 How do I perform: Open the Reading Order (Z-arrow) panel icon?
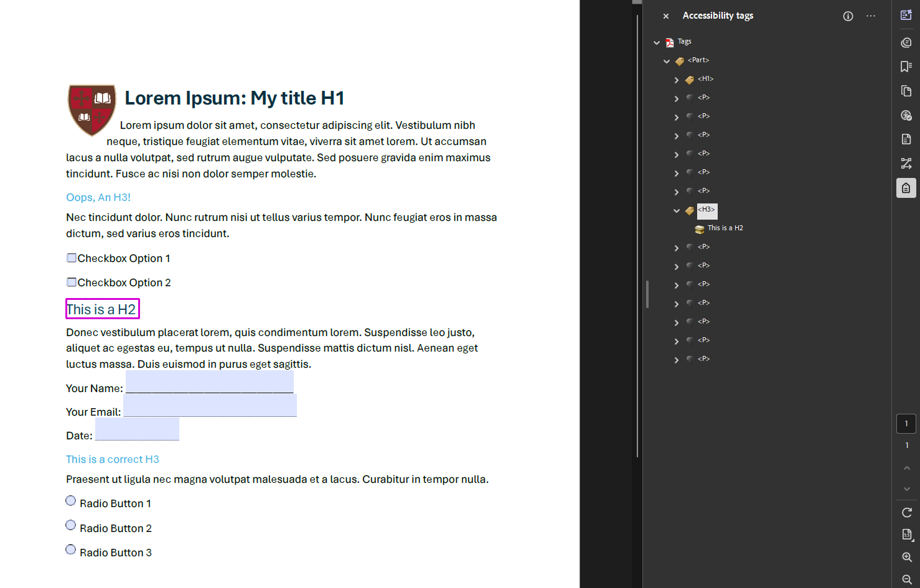click(x=906, y=164)
